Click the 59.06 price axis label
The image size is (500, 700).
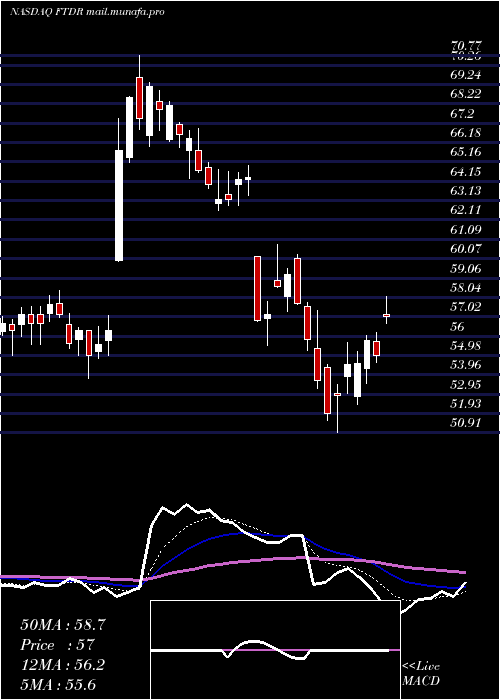coord(466,268)
